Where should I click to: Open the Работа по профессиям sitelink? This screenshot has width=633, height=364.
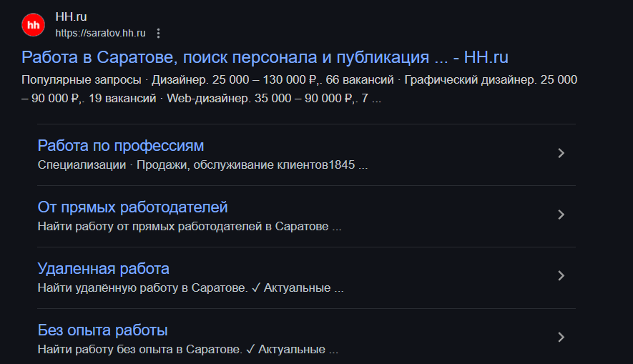point(121,146)
